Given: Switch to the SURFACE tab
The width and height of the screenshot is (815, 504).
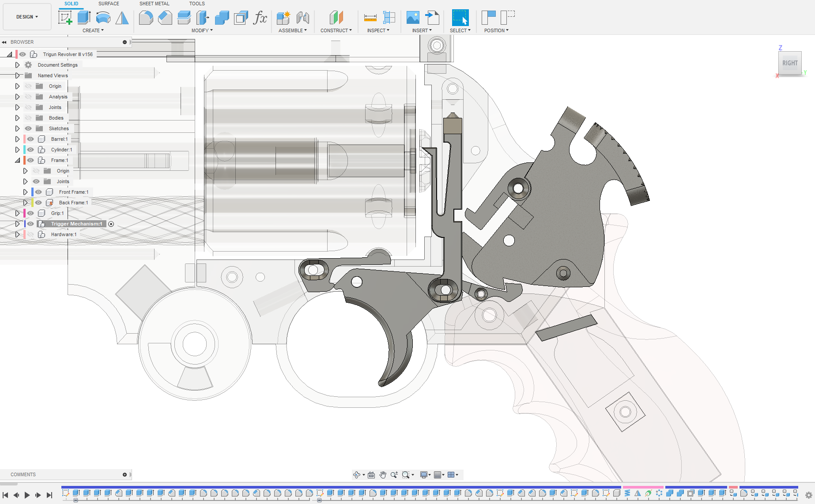Looking at the screenshot, I should (x=109, y=4).
